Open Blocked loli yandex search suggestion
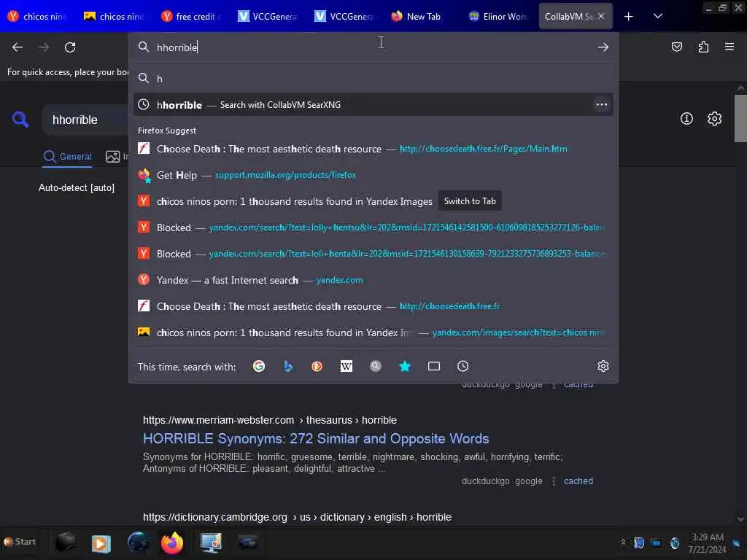 pos(373,254)
